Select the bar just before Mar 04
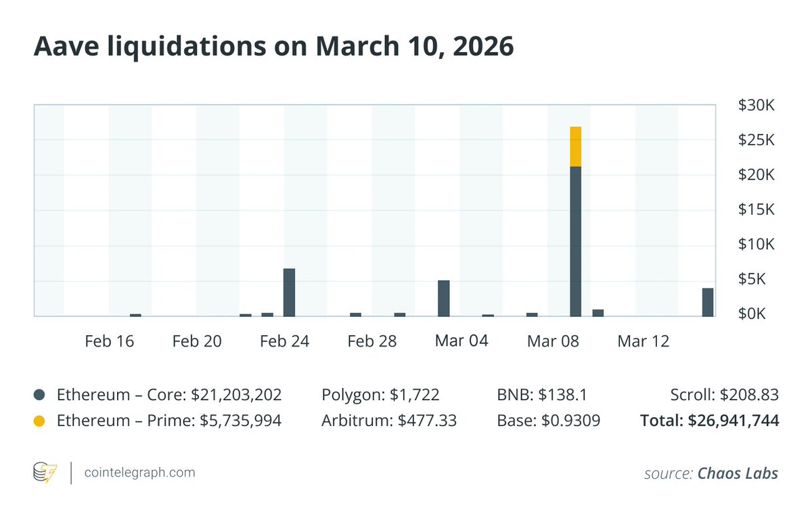 tap(444, 298)
